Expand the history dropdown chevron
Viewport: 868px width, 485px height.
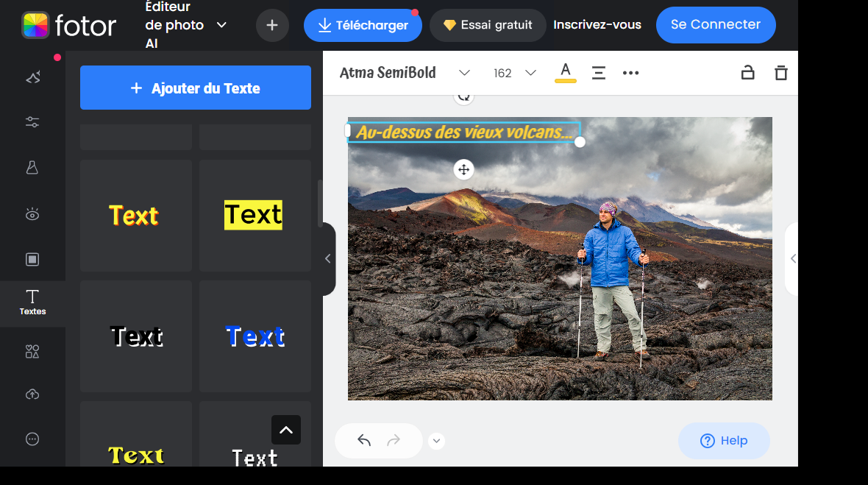(437, 441)
